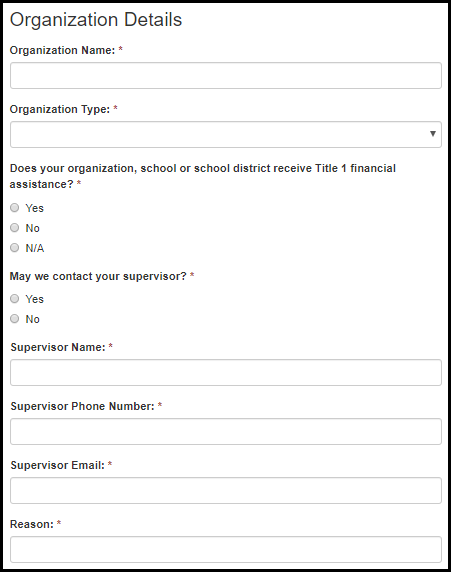The width and height of the screenshot is (451, 572).
Task: Click the Title 1 financial assistance question text
Action: coord(203,176)
